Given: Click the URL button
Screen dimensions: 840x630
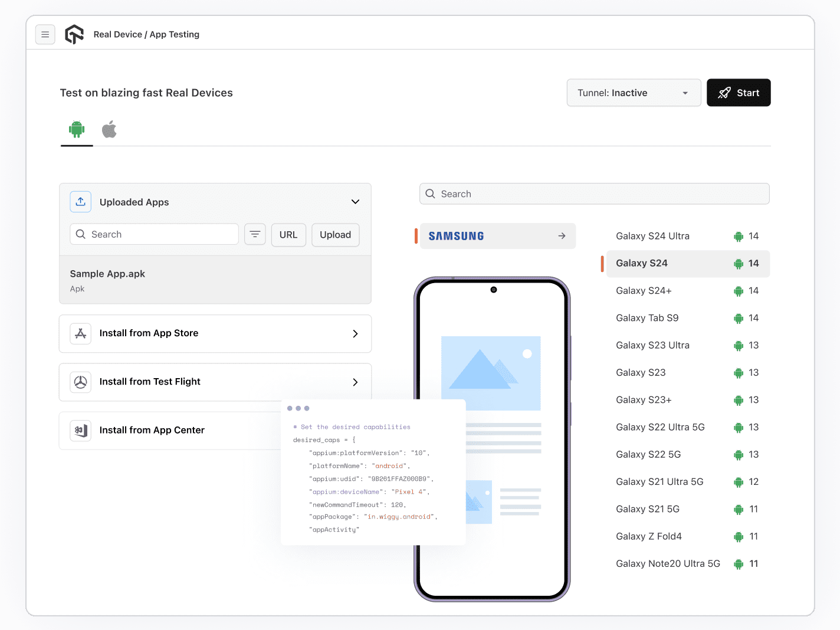Looking at the screenshot, I should click(x=288, y=234).
